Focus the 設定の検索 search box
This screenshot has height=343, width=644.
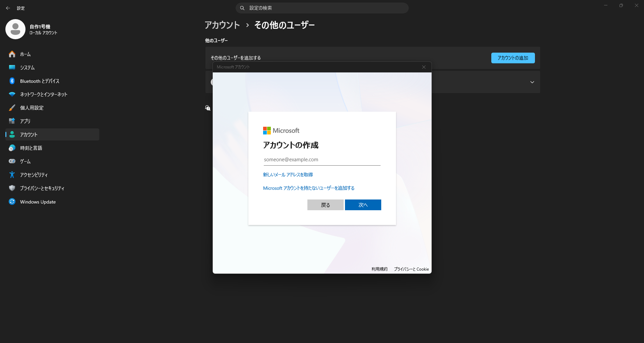pyautogui.click(x=322, y=8)
